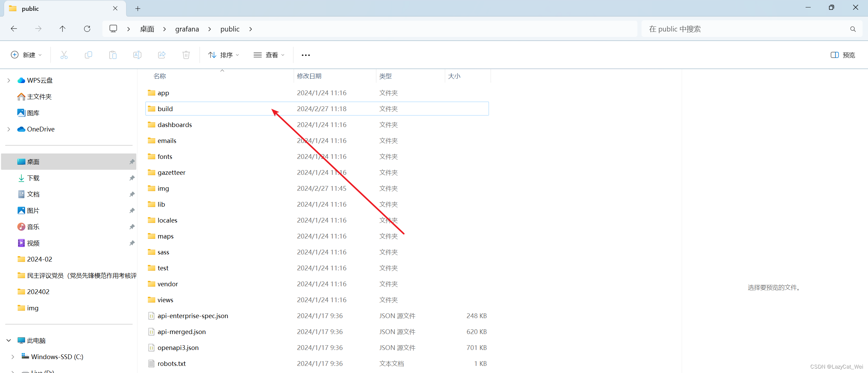Toggle the 预览 preview pane

pos(843,55)
